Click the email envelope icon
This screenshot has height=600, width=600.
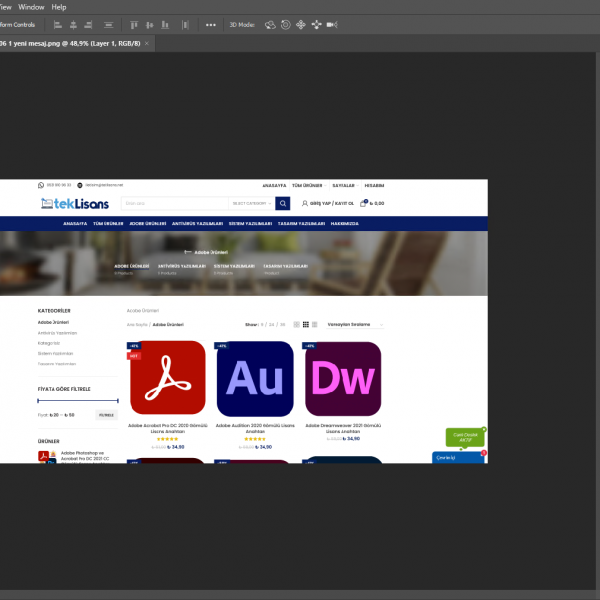[x=80, y=185]
